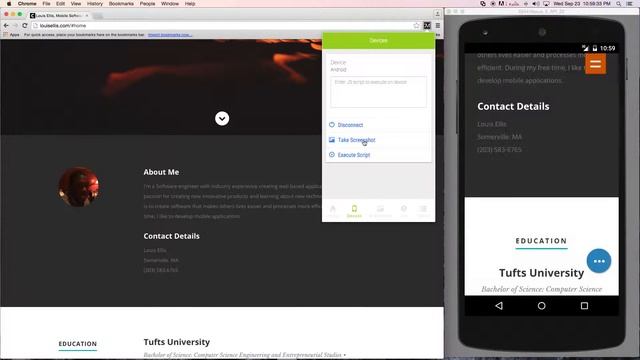Click EDUCATION heading on phone screen
This screenshot has width=640, height=360.
coord(541,241)
